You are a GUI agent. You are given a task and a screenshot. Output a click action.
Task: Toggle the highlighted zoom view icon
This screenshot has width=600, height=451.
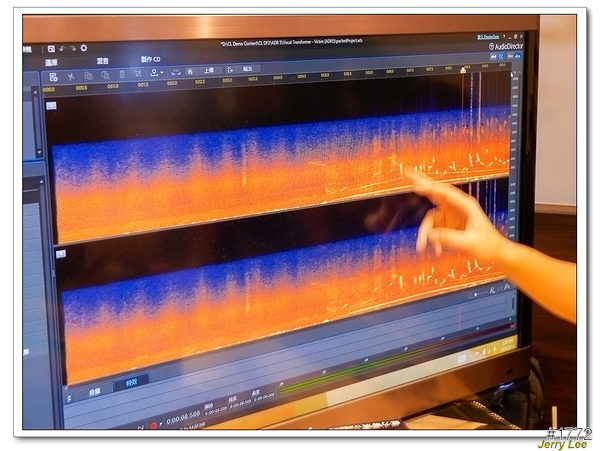501,56
